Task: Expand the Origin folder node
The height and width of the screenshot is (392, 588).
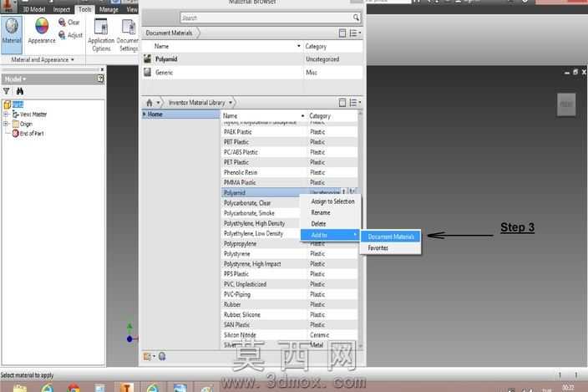Action: 6,124
